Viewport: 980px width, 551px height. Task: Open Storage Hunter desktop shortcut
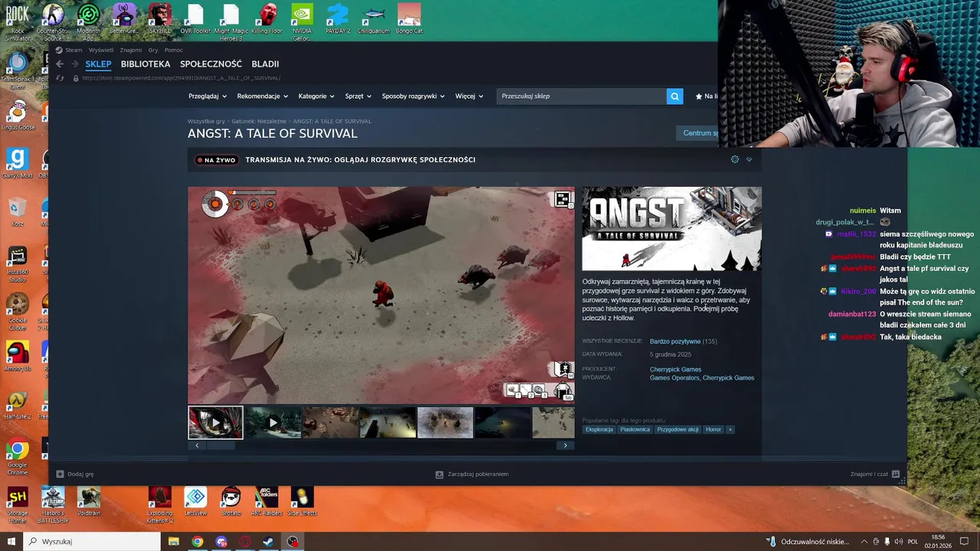18,505
